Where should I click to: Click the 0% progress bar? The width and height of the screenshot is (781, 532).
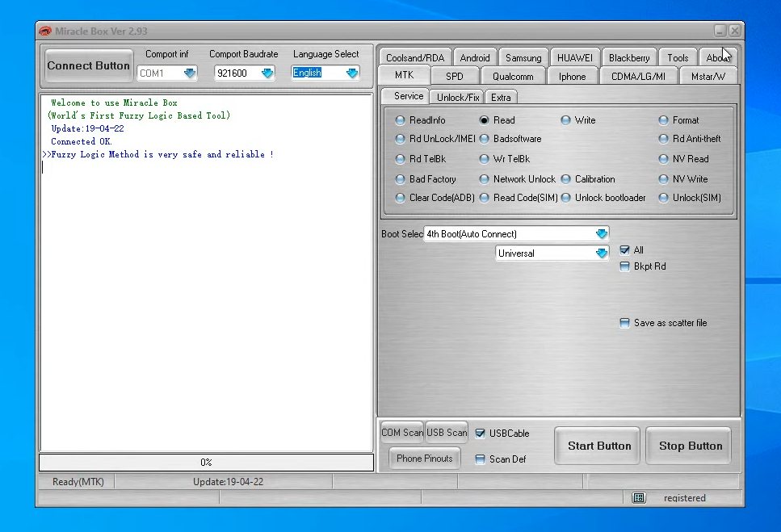click(206, 463)
